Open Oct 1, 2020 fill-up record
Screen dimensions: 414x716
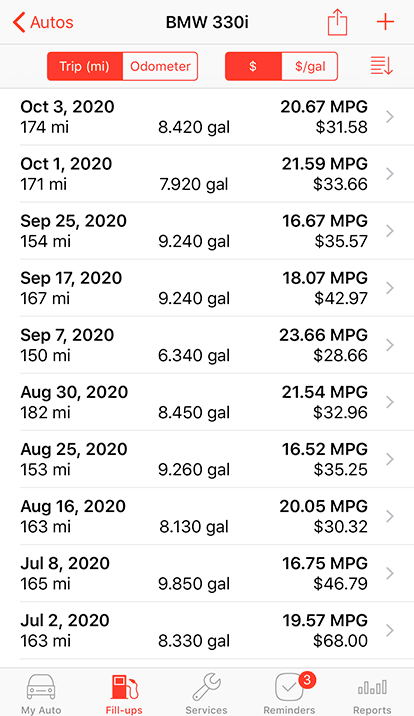pyautogui.click(x=207, y=174)
